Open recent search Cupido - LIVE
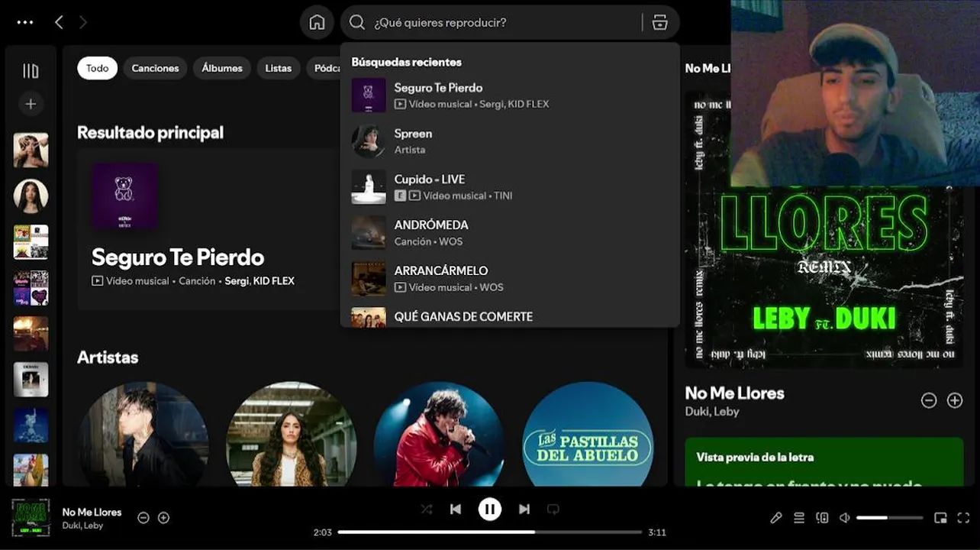The height and width of the screenshot is (550, 980). [x=510, y=187]
